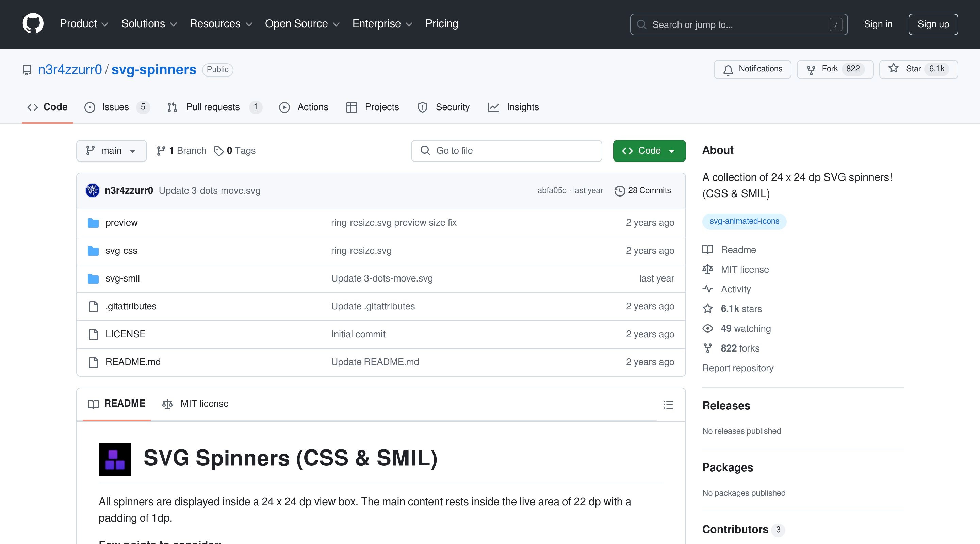
Task: Open the svg-smil folder
Action: (122, 278)
